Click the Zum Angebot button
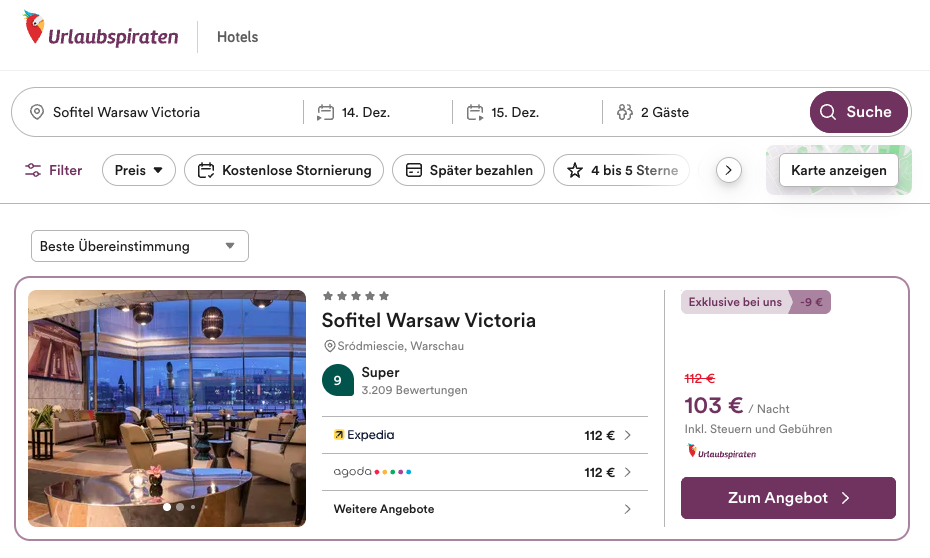This screenshot has width=930, height=558. coord(788,498)
